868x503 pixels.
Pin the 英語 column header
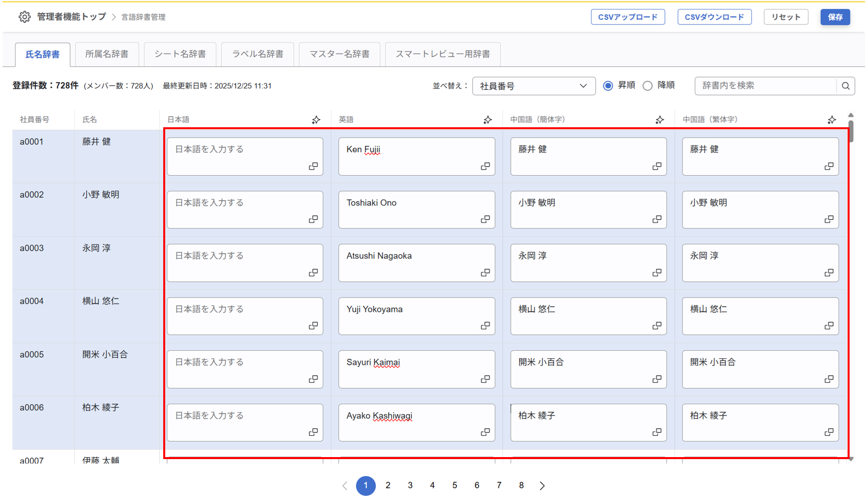487,119
